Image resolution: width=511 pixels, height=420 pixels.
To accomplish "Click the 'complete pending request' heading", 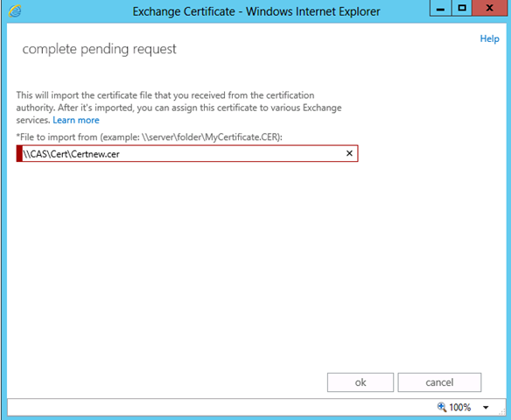I will [x=99, y=49].
